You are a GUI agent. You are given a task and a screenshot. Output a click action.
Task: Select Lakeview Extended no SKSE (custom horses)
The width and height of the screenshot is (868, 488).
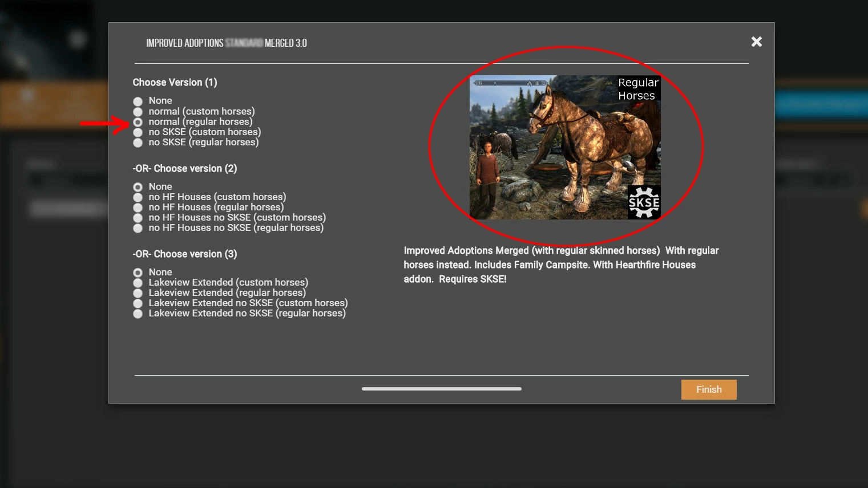pyautogui.click(x=138, y=303)
